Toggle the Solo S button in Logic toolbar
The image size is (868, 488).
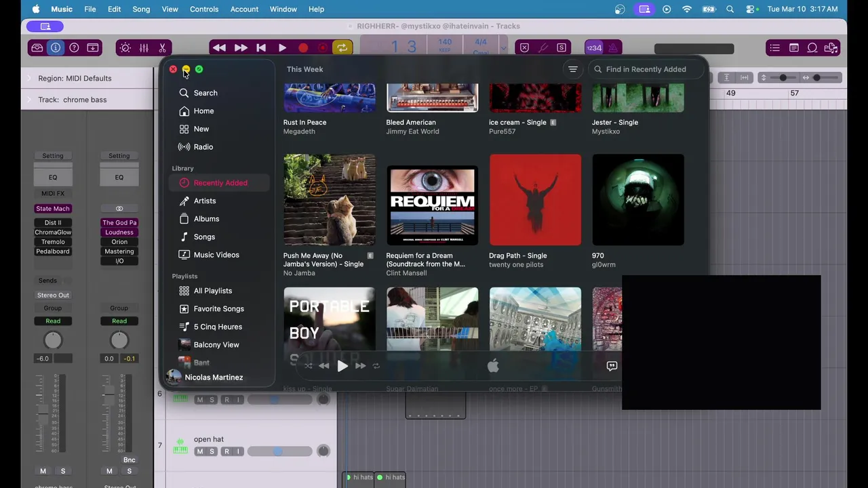[561, 47]
